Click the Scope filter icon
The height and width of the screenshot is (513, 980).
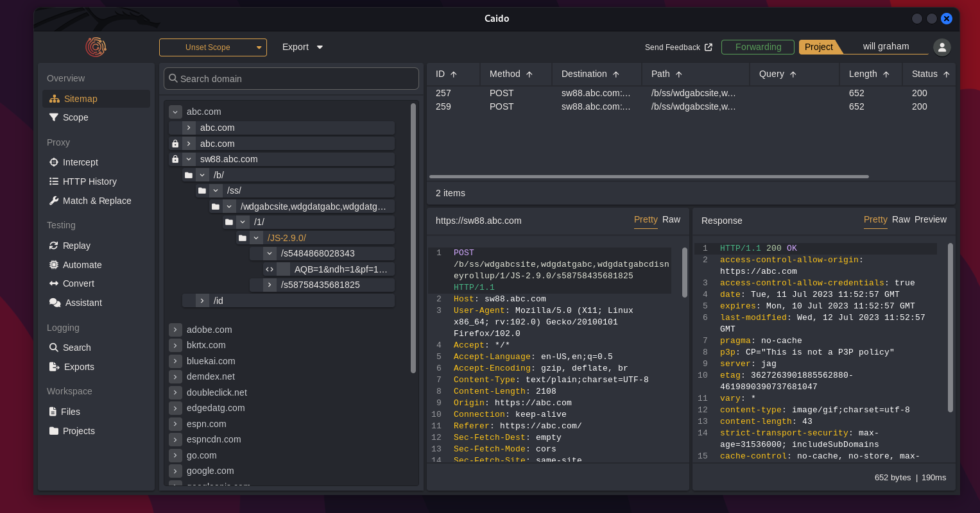click(x=54, y=117)
